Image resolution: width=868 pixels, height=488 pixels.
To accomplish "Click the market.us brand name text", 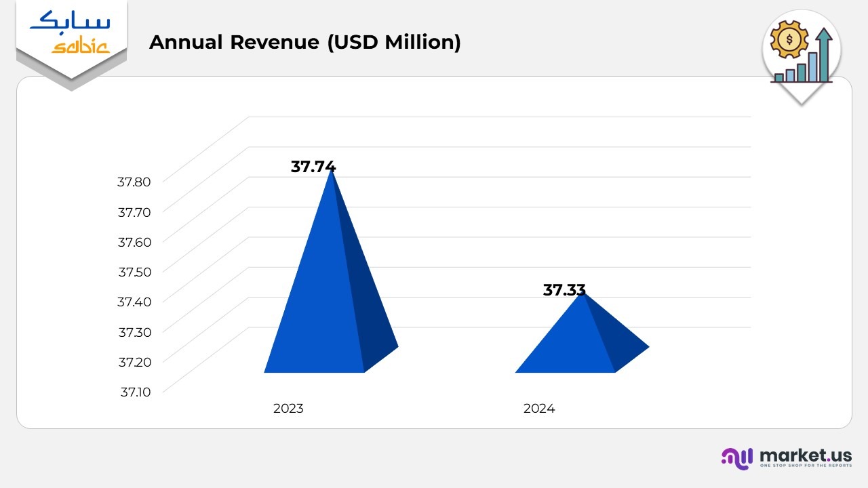I will point(806,454).
